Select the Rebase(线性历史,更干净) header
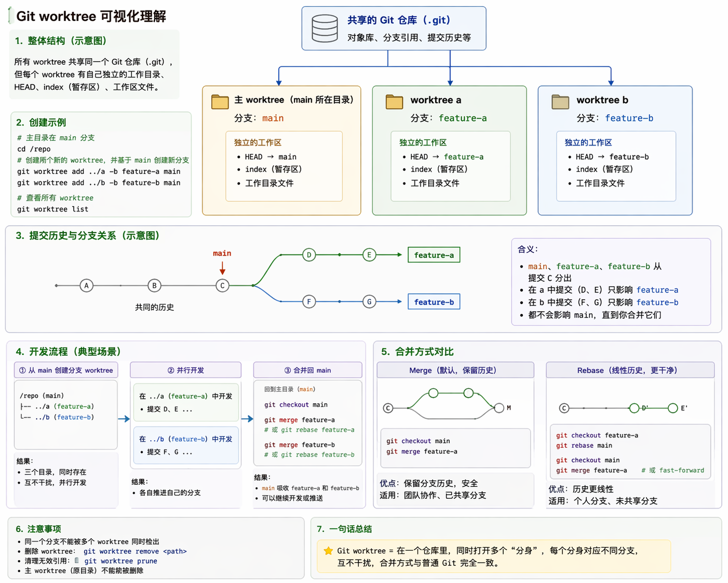Screen dimensions: 728x583 [x=630, y=370]
